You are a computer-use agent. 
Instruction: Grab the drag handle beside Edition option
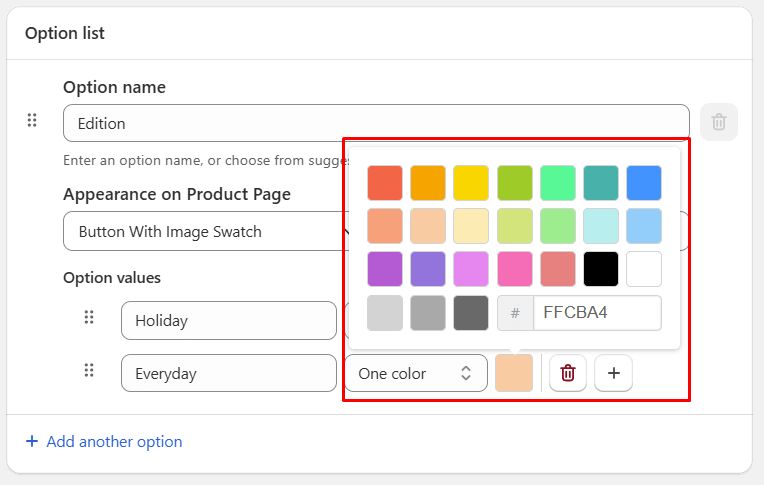coord(32,121)
